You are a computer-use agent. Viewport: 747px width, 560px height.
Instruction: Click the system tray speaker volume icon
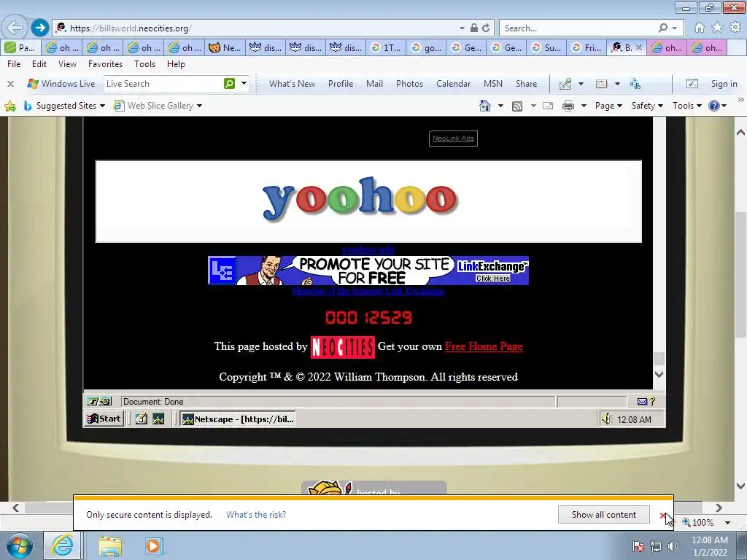point(673,546)
